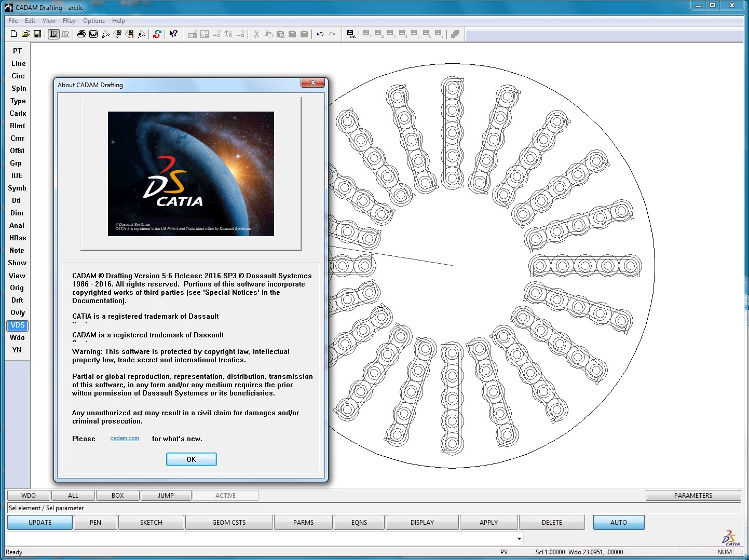The height and width of the screenshot is (560, 749).
Task: Open the FKey menu
Action: 69,21
